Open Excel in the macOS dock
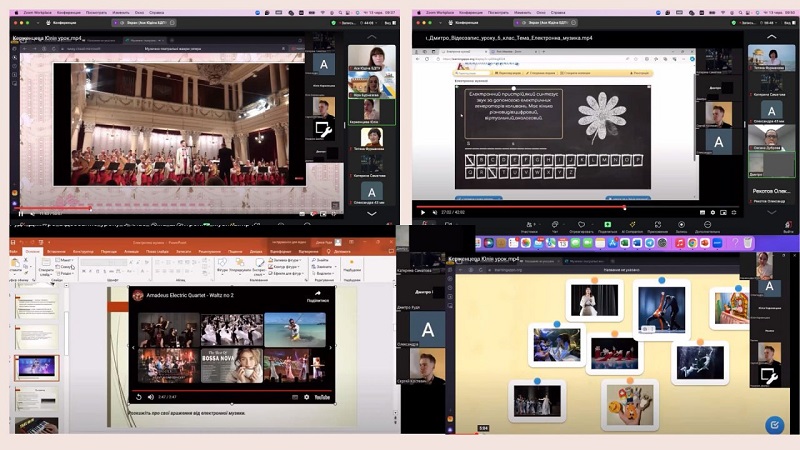 click(x=625, y=243)
